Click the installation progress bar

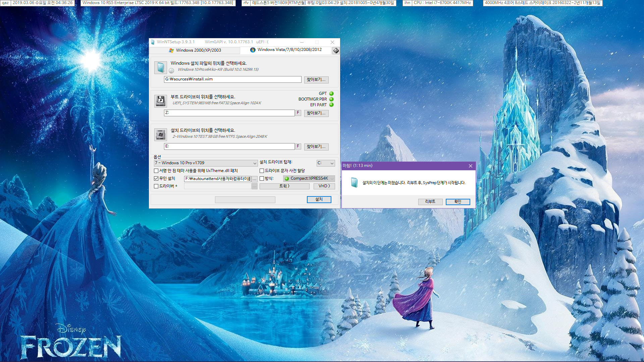[x=245, y=200]
